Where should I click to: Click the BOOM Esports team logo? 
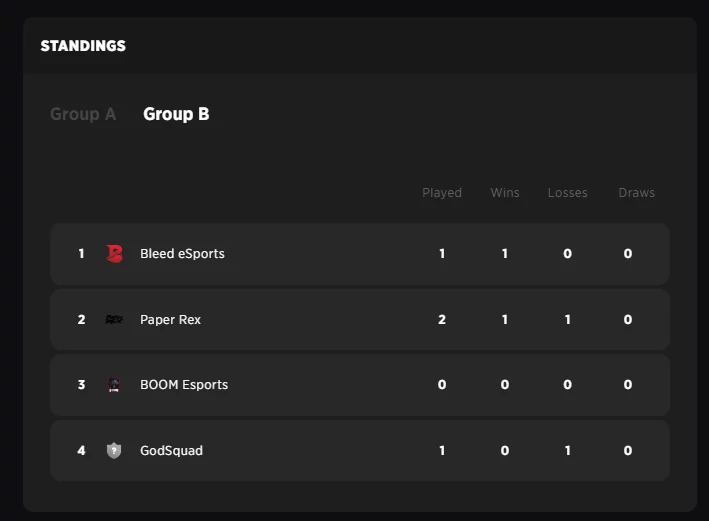[114, 385]
